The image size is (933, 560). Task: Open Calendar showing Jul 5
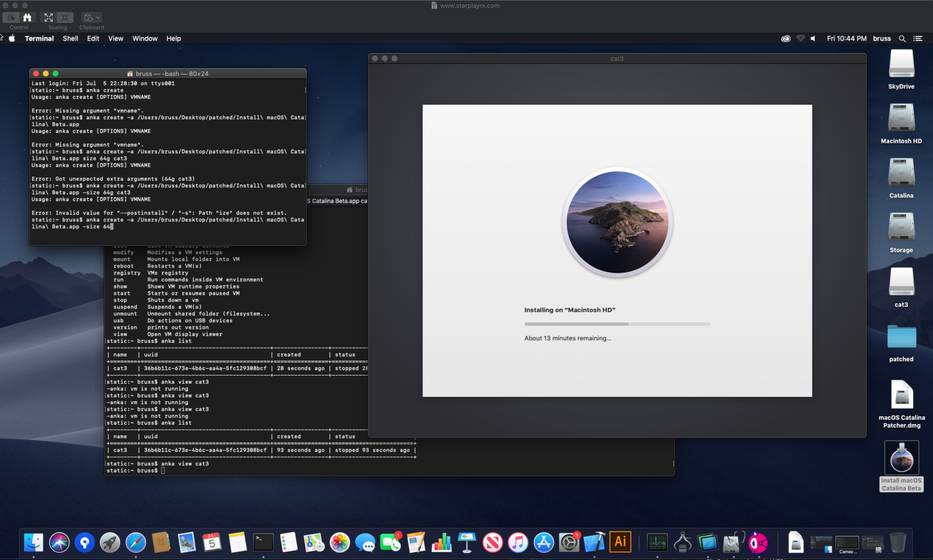[212, 543]
